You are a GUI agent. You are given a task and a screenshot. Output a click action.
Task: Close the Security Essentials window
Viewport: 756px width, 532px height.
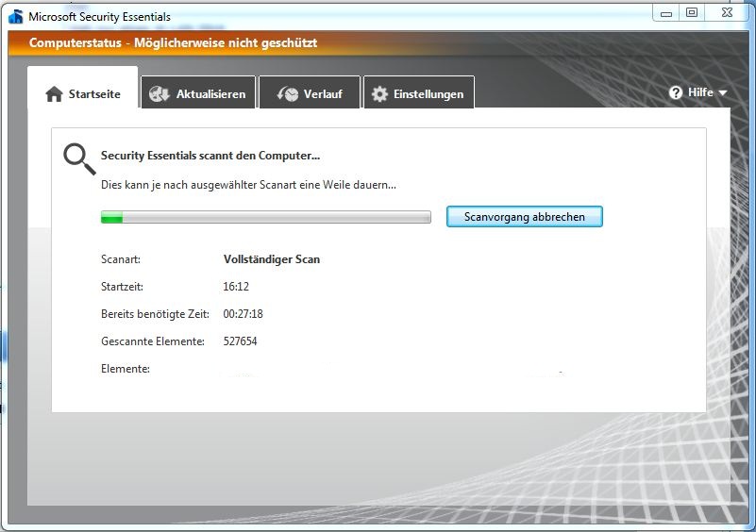coord(727,13)
